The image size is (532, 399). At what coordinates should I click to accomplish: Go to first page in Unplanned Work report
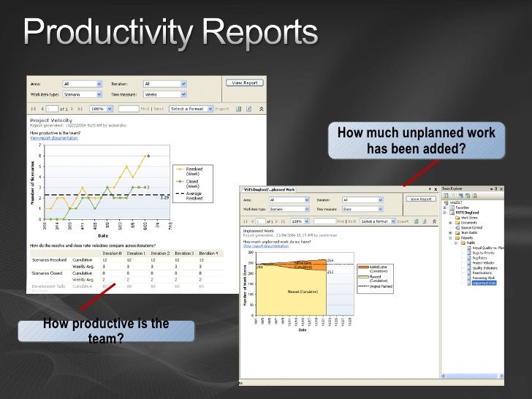click(246, 221)
